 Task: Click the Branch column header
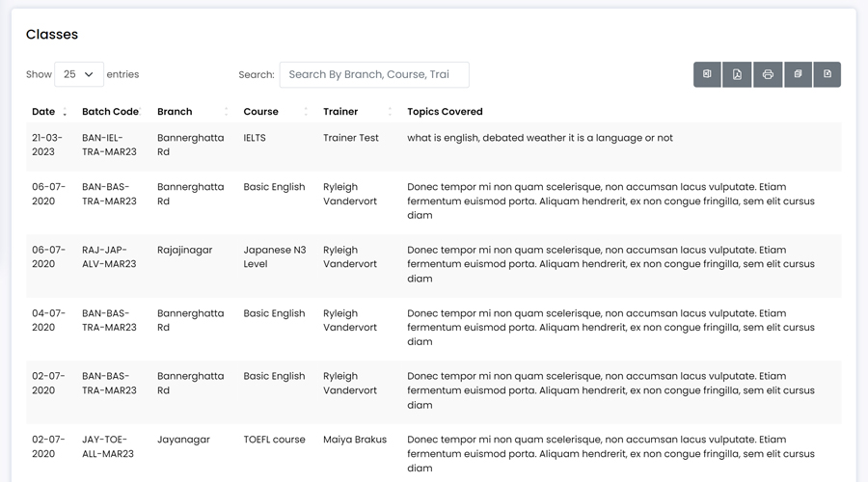click(175, 112)
